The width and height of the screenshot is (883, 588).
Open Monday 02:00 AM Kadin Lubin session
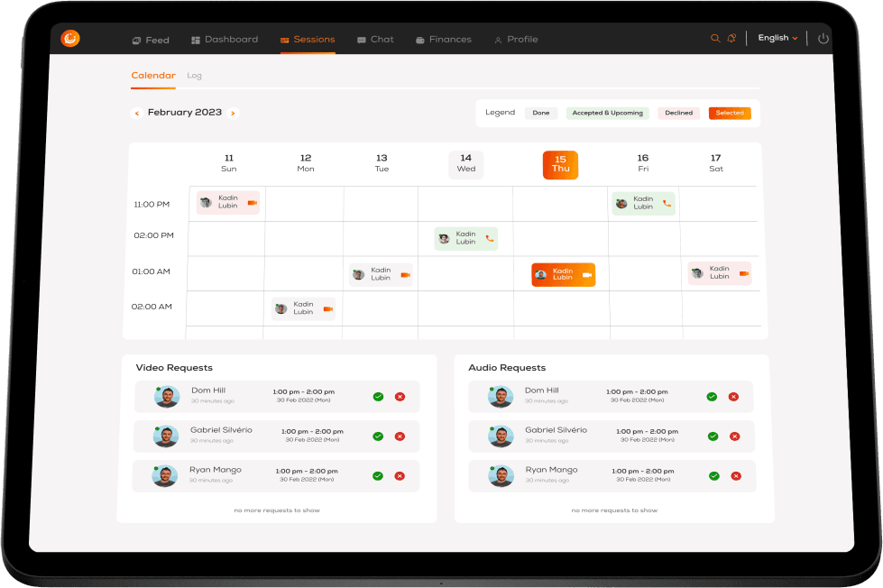(x=304, y=308)
